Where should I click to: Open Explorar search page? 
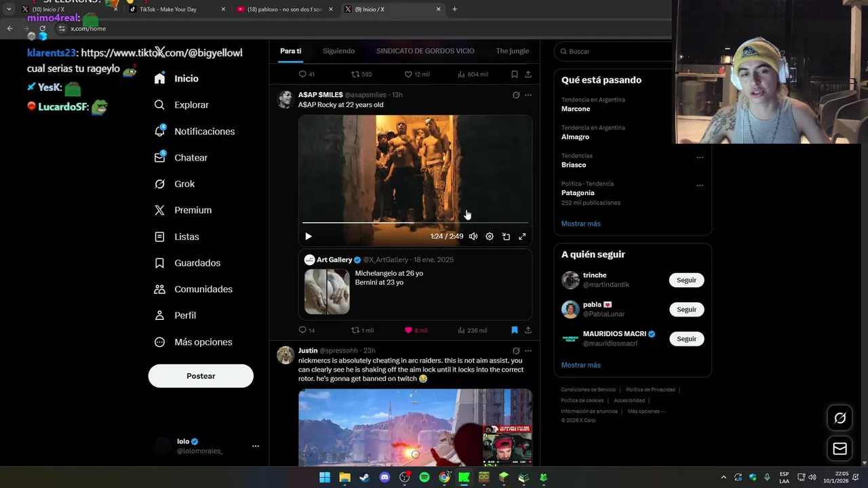[181, 105]
